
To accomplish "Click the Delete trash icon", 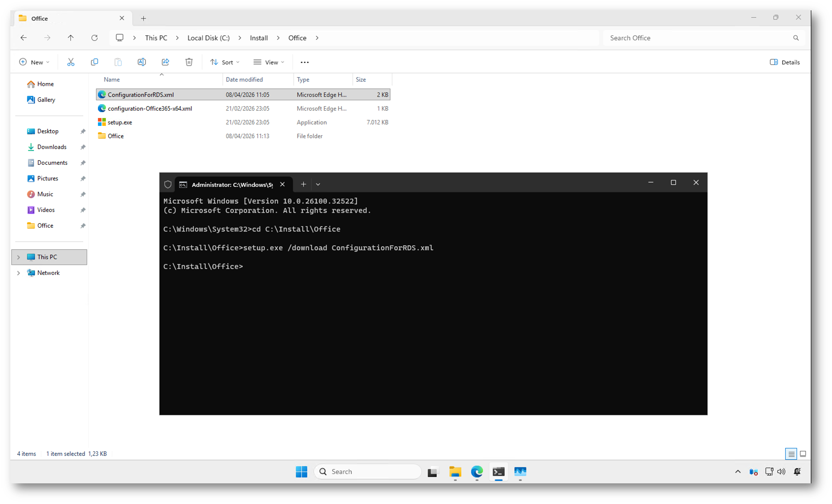I will pyautogui.click(x=189, y=62).
